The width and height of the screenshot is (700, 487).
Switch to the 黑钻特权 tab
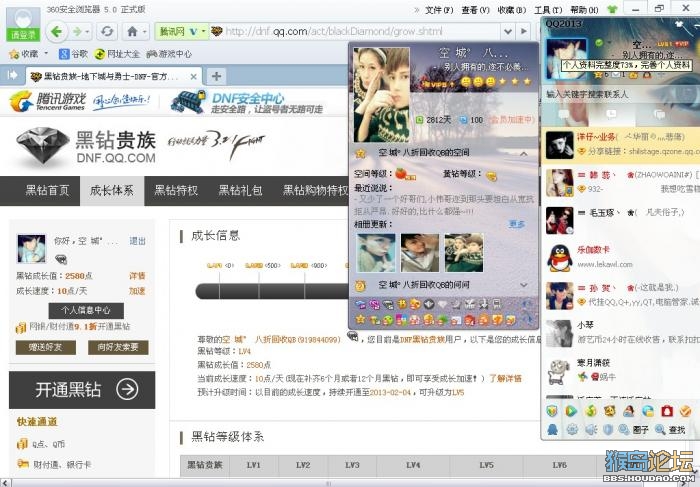pyautogui.click(x=176, y=191)
